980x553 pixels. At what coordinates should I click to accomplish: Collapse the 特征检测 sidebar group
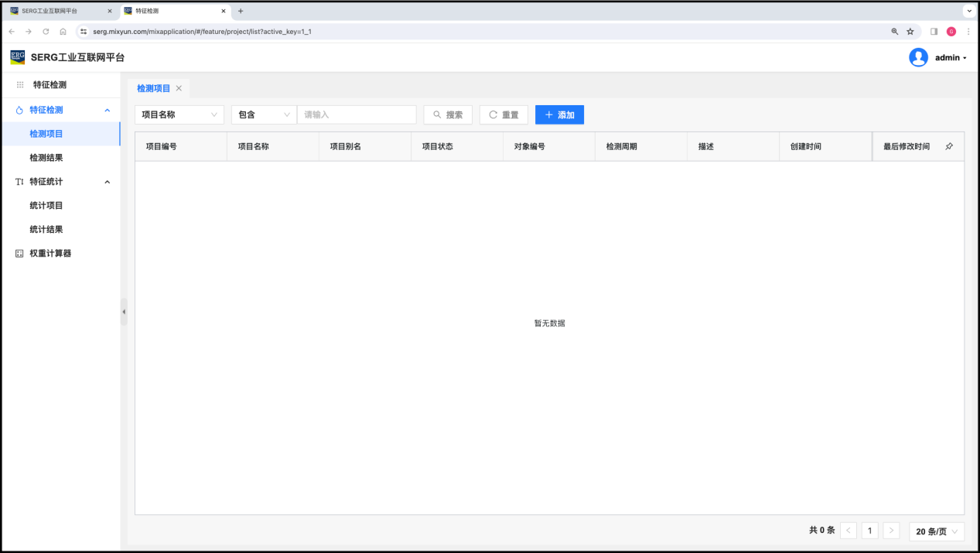coord(107,111)
